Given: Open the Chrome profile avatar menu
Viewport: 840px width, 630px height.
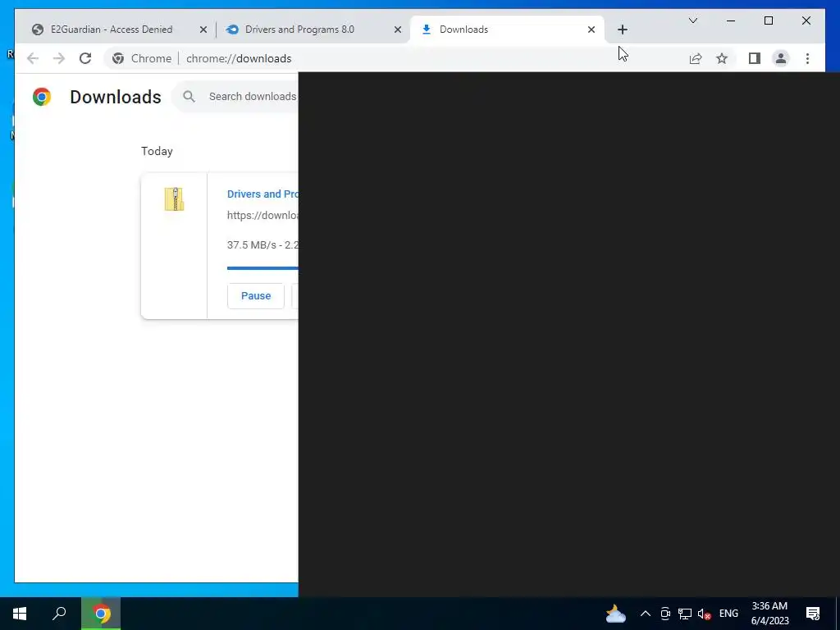Looking at the screenshot, I should tap(781, 58).
